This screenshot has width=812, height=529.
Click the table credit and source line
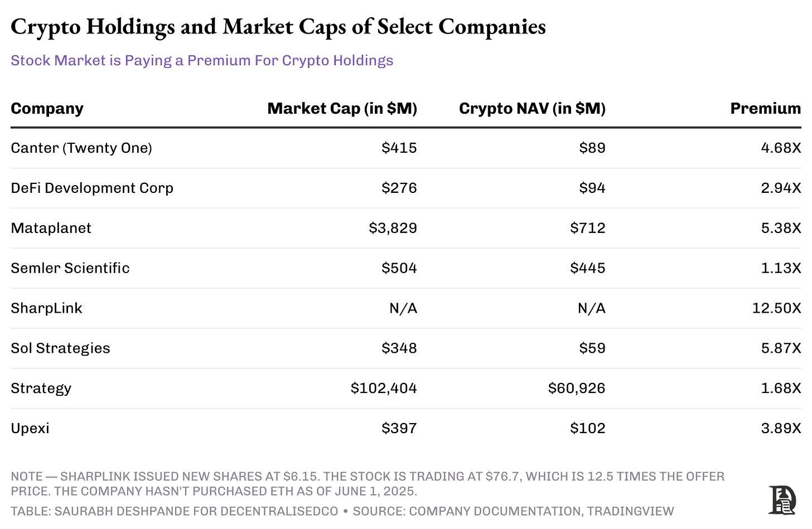pyautogui.click(x=342, y=511)
